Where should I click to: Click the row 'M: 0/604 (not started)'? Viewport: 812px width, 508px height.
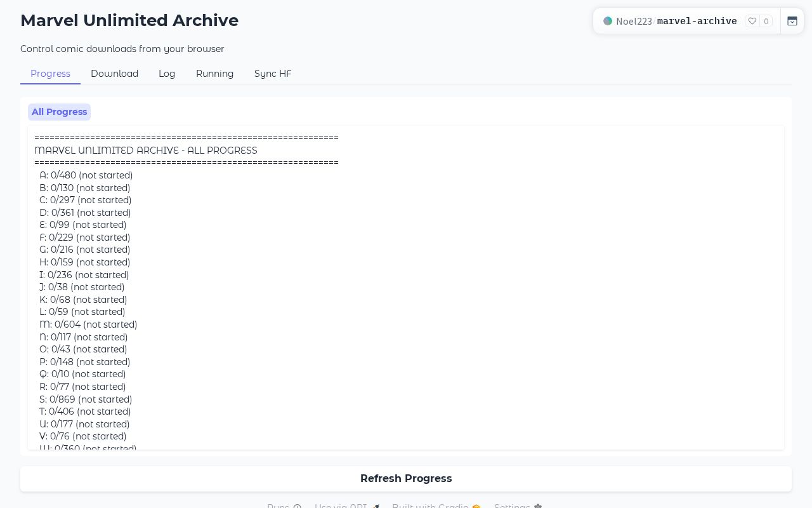88,324
